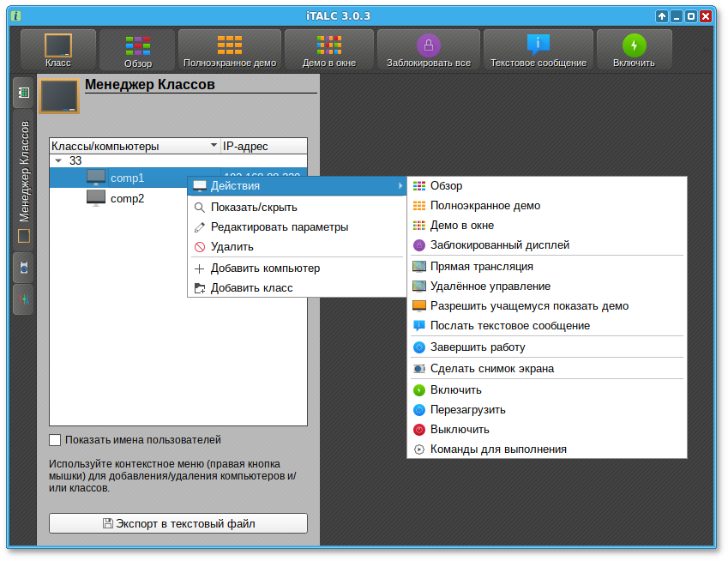This screenshot has height=561, width=728.
Task: Select Перезагрузить in the submenu
Action: click(x=547, y=410)
